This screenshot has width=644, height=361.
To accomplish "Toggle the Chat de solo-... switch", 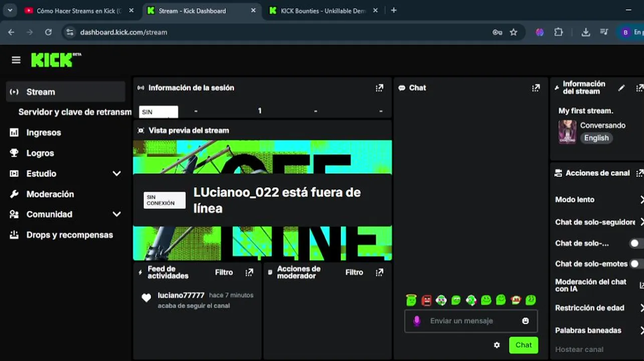I will [637, 243].
